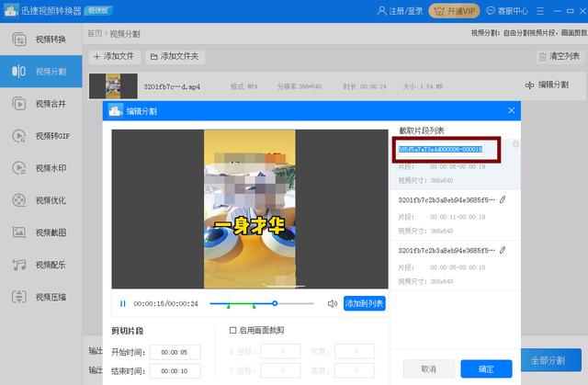
Task: Confirm the split with 确定 button
Action: 486,368
